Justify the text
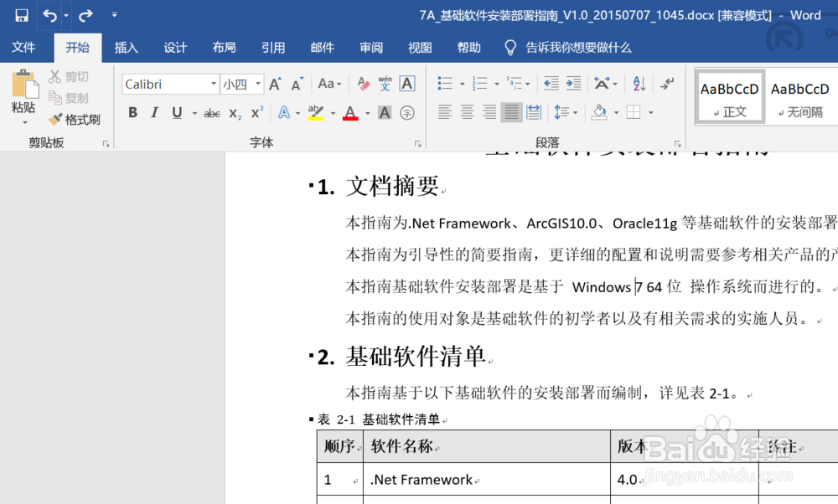This screenshot has width=838, height=504. coord(511,112)
